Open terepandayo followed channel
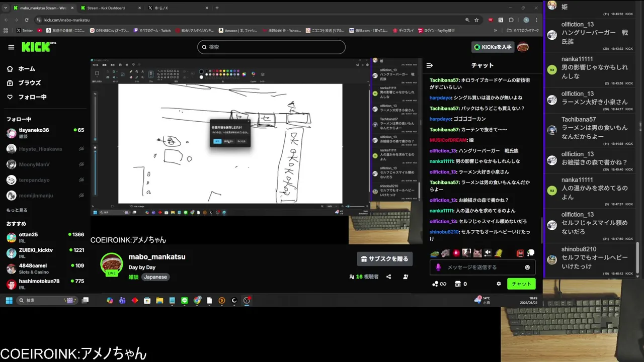 tap(45, 180)
